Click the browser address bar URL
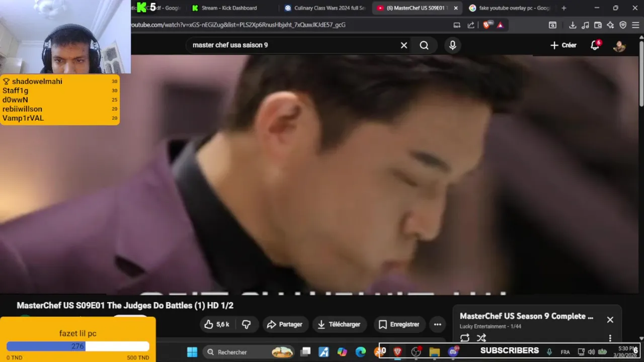The width and height of the screenshot is (644, 362). click(238, 25)
